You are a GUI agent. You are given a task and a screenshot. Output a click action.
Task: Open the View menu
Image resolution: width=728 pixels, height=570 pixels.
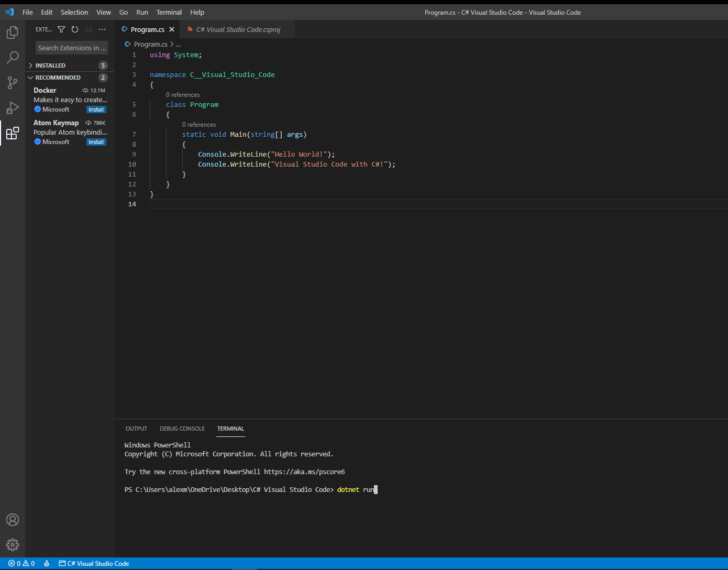[104, 12]
